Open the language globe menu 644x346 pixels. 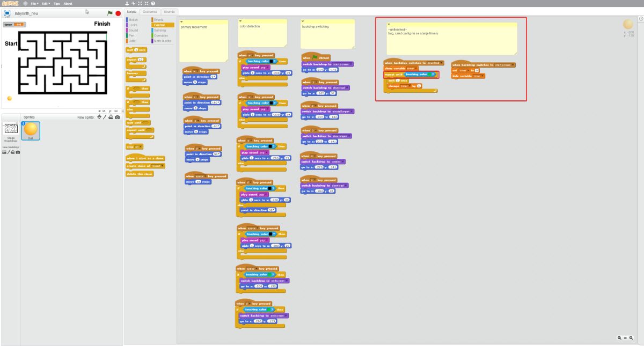click(x=25, y=3)
